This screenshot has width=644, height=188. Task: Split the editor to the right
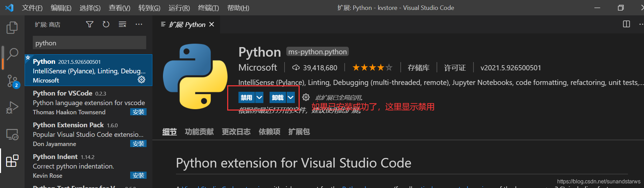pyautogui.click(x=626, y=24)
